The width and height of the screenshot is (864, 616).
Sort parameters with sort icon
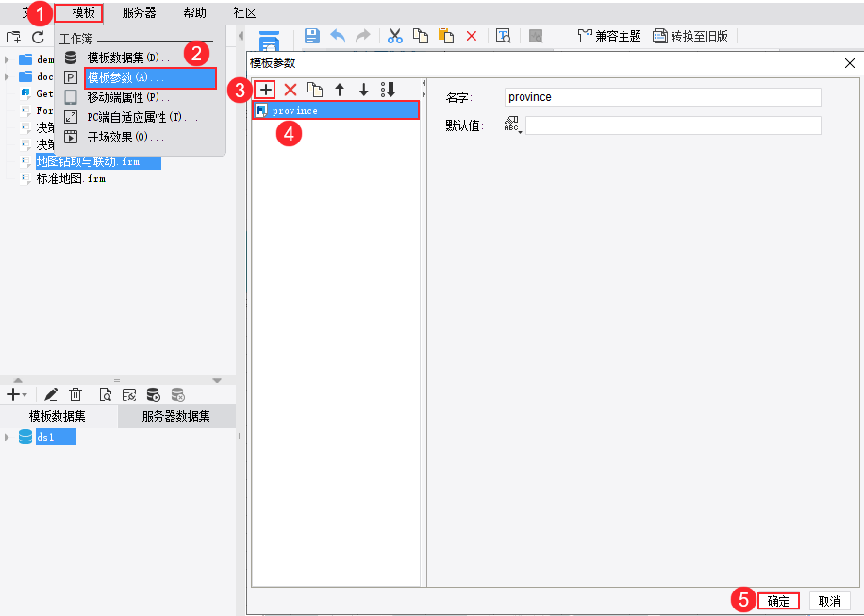point(389,90)
